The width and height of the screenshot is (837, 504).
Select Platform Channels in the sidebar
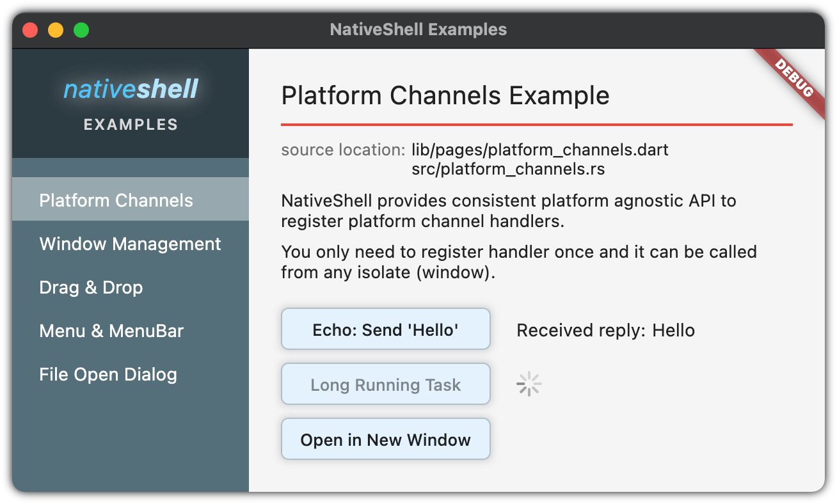116,200
